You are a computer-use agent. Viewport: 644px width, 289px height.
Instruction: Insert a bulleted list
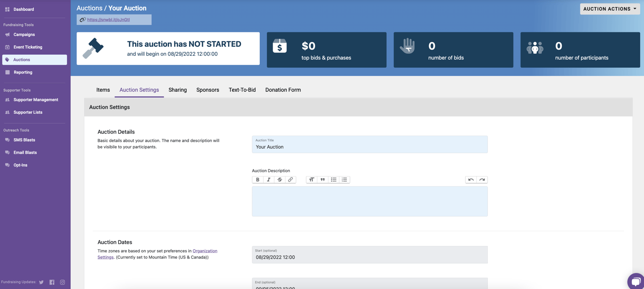click(x=334, y=180)
